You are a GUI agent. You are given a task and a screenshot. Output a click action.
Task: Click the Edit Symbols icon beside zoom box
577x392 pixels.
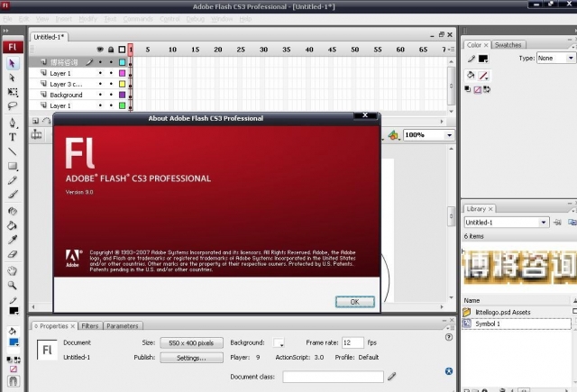tap(393, 135)
